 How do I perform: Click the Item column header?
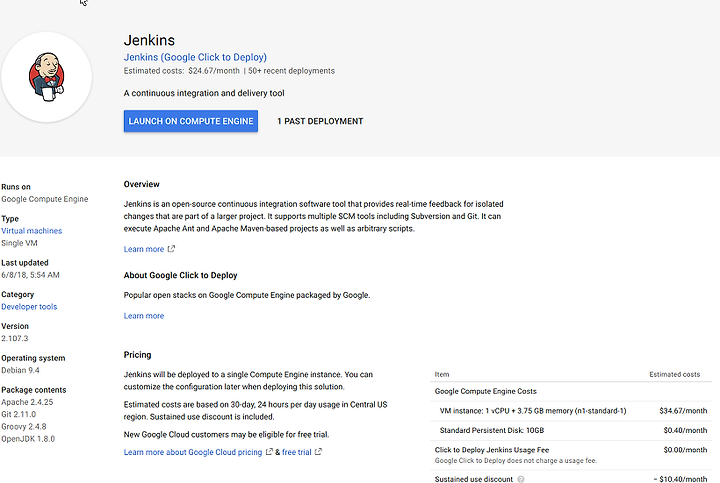tap(442, 374)
